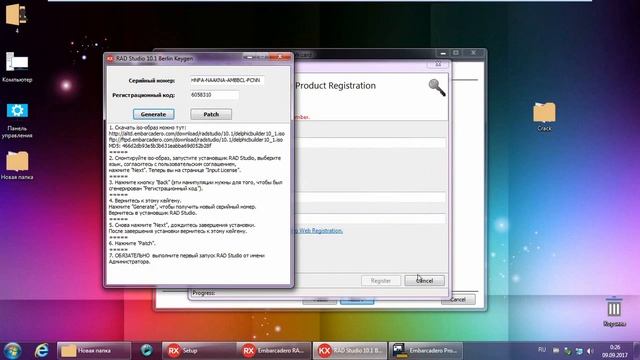This screenshot has width=640, height=360.
Task: Switch to Embarcadero Pro... taskbar item
Action: click(425, 351)
